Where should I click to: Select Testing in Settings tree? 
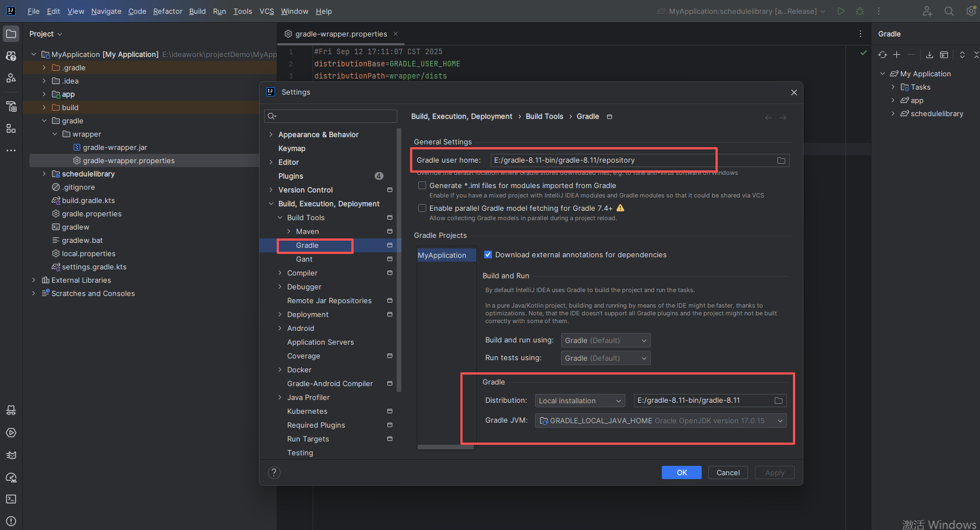pyautogui.click(x=300, y=453)
